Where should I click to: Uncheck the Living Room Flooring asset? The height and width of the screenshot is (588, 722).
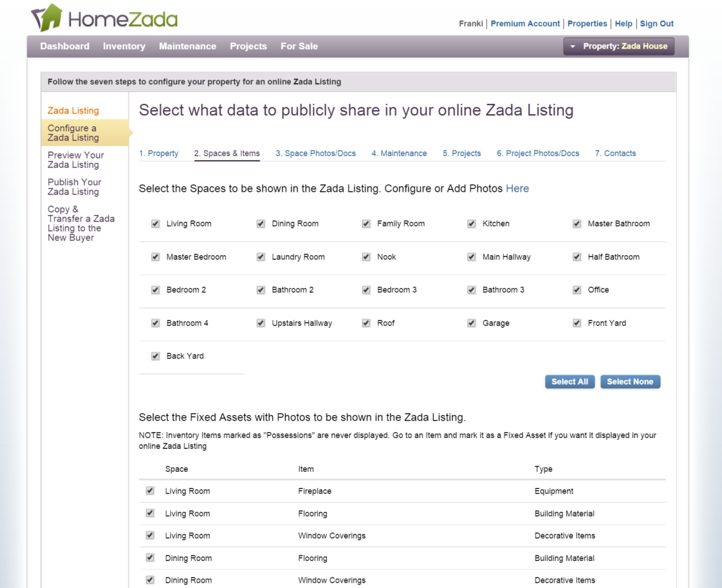coord(150,512)
